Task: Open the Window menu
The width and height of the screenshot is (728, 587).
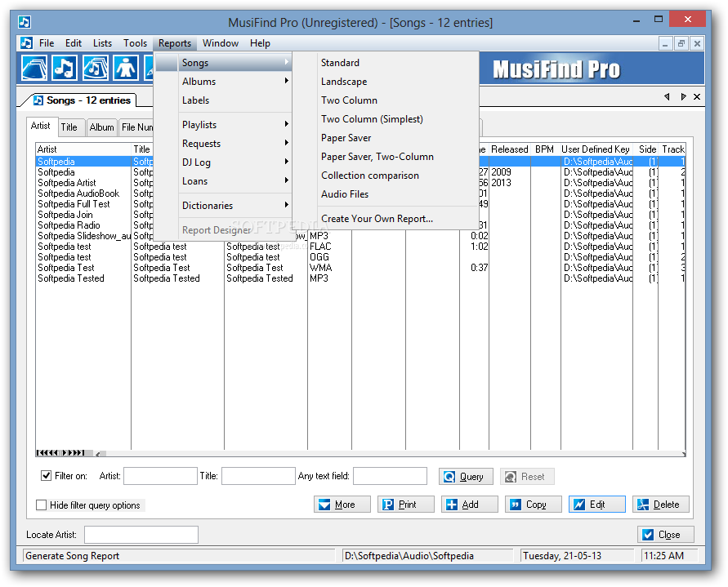Action: tap(221, 43)
